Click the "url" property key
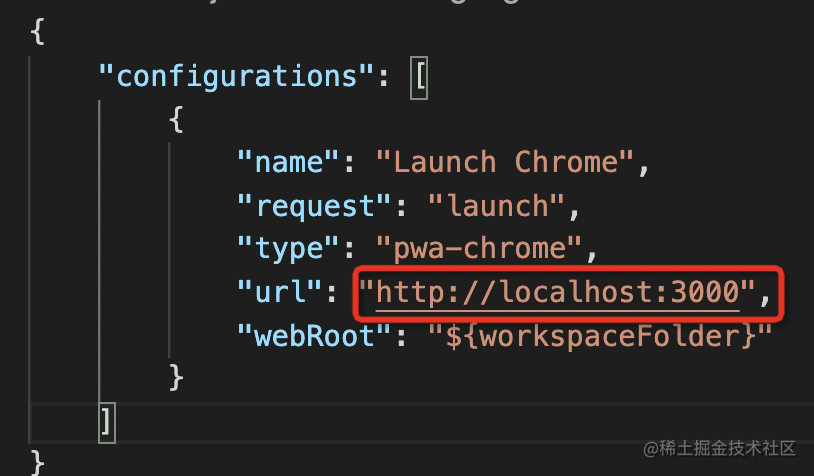Image resolution: width=814 pixels, height=476 pixels. point(279,292)
